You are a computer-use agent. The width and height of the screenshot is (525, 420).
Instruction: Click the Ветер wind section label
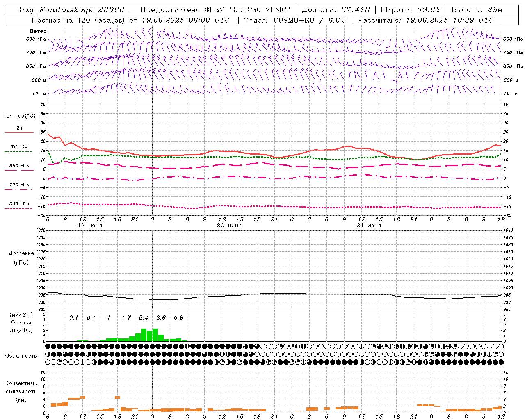point(38,31)
